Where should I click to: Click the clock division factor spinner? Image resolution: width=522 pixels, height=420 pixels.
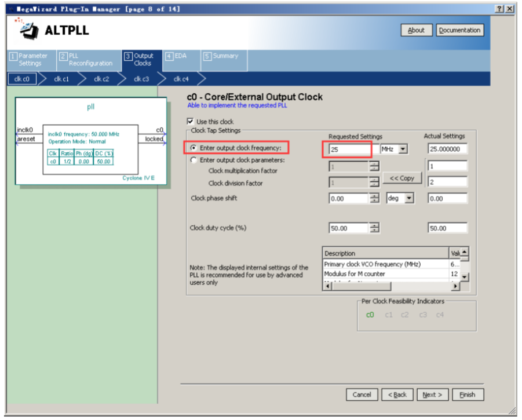(374, 182)
